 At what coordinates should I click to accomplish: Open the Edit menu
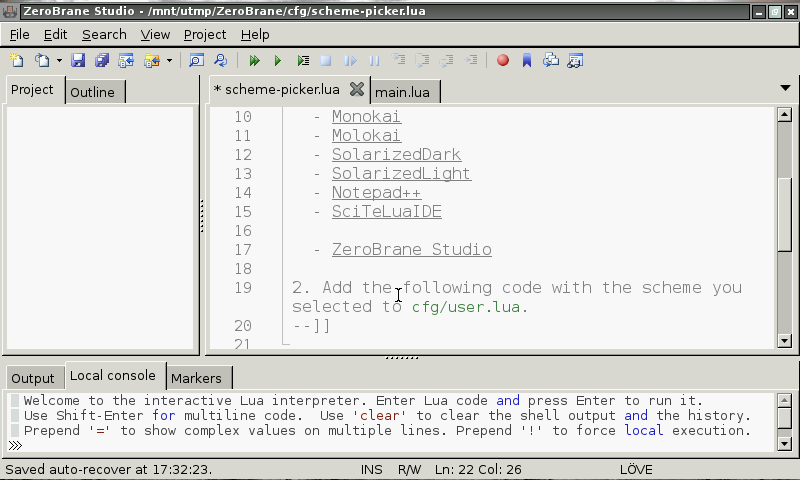point(55,35)
